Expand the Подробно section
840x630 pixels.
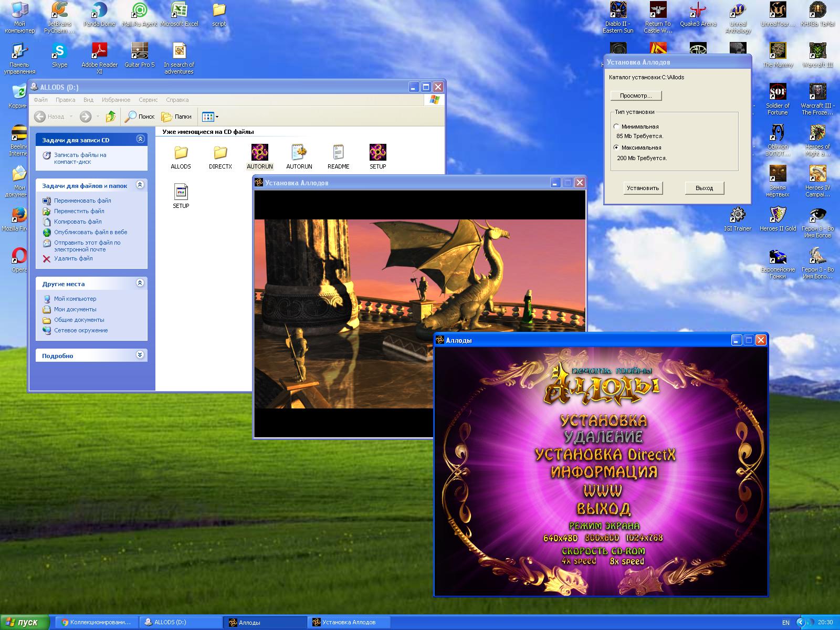click(140, 355)
